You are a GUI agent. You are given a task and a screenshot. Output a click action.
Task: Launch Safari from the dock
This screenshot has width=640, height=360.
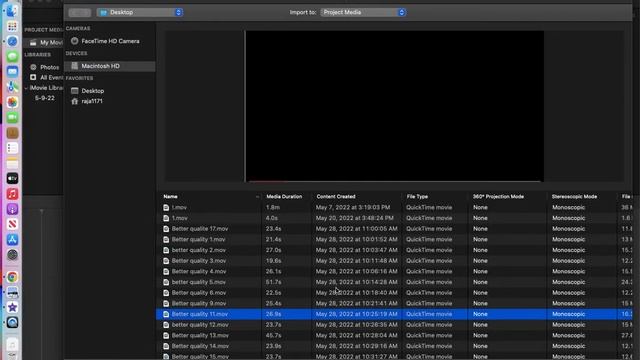12,42
